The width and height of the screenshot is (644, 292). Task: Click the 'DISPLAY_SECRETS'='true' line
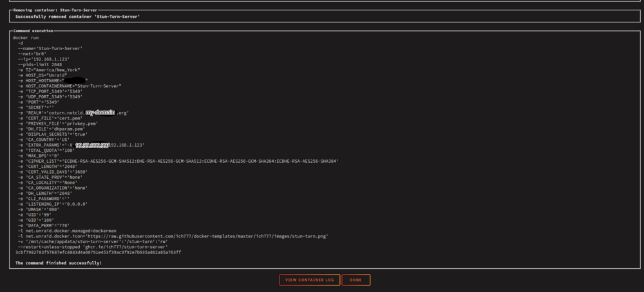(53, 134)
